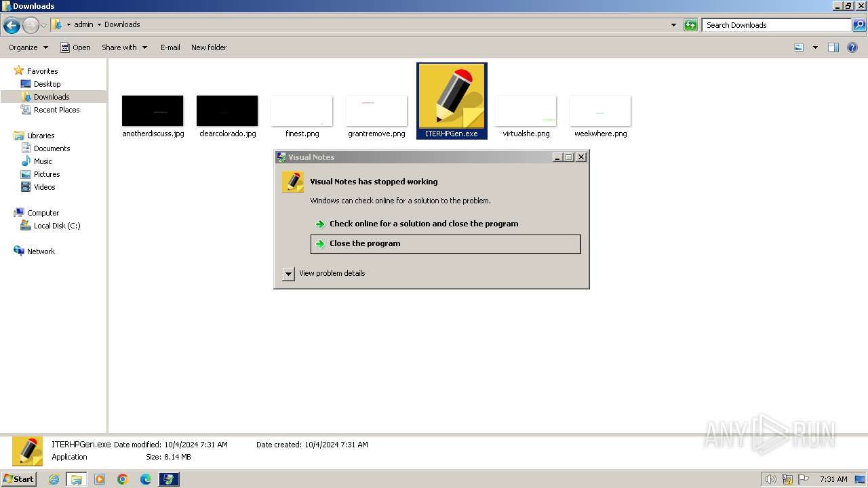Click the Back navigation arrow
This screenshot has width=868, height=488.
(x=12, y=26)
